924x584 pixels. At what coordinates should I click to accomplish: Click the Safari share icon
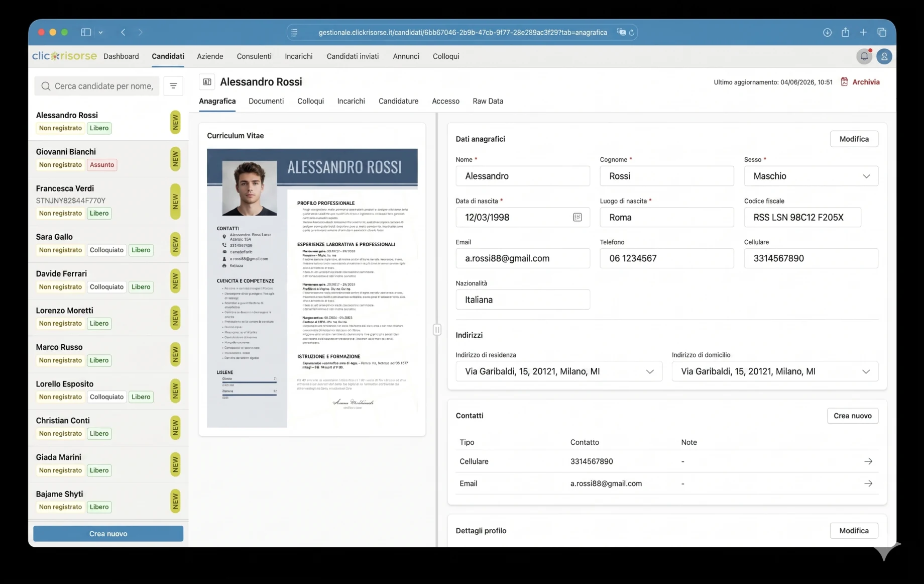click(x=846, y=32)
